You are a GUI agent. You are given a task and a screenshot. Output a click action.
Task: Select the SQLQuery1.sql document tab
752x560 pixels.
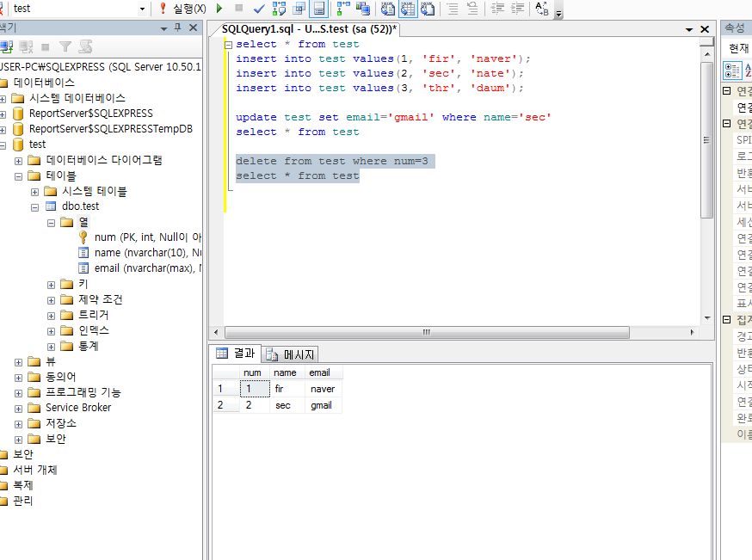pyautogui.click(x=310, y=28)
